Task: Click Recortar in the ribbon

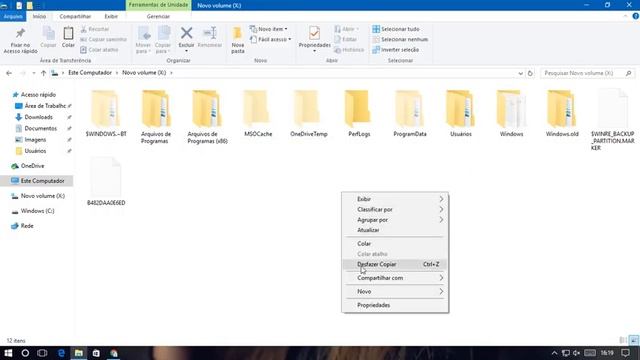Action: [95, 29]
